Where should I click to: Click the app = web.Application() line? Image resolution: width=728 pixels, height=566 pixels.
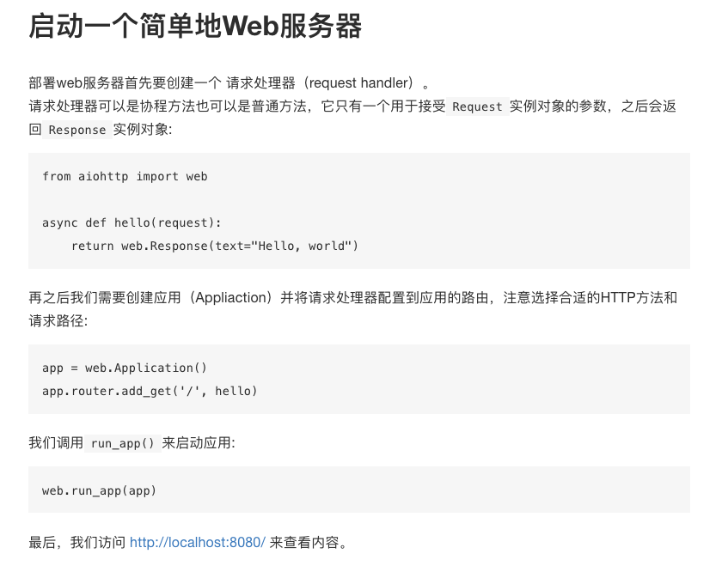click(x=125, y=368)
